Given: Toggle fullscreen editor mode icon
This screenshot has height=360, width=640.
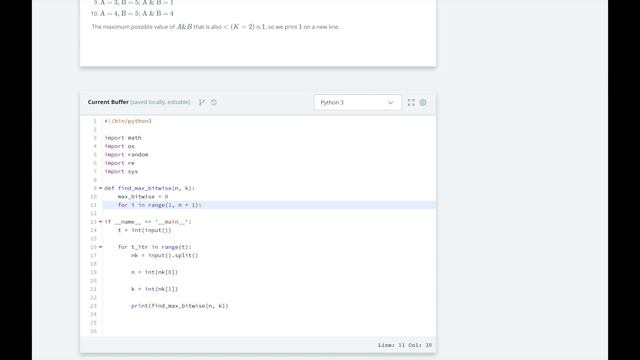Looking at the screenshot, I should tap(411, 102).
